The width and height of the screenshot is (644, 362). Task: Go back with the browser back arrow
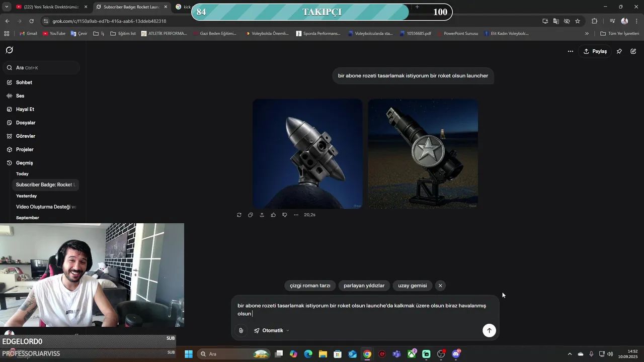pos(7,21)
